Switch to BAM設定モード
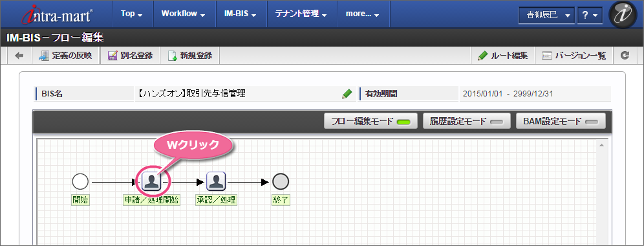Image resolution: width=644 pixels, height=246 pixels. coord(561,121)
